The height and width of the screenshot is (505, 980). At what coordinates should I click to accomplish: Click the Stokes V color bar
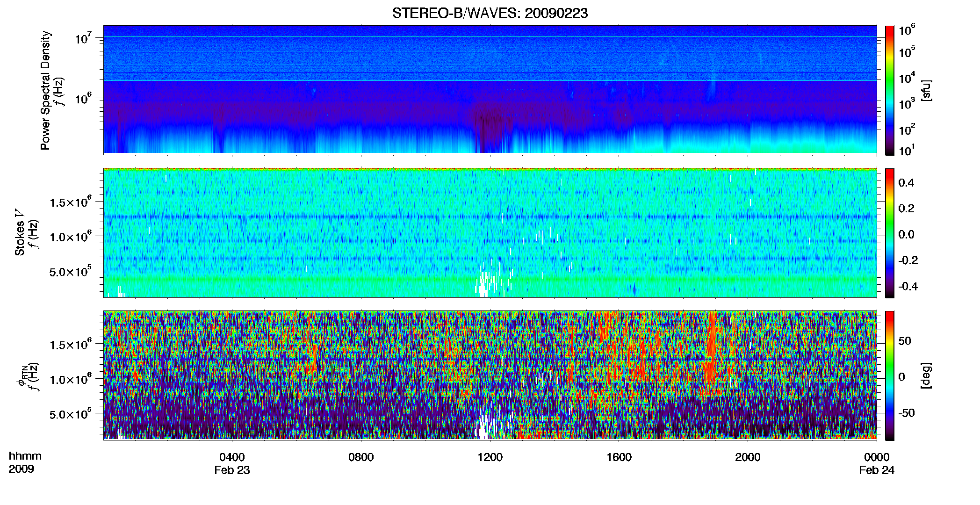coord(890,233)
